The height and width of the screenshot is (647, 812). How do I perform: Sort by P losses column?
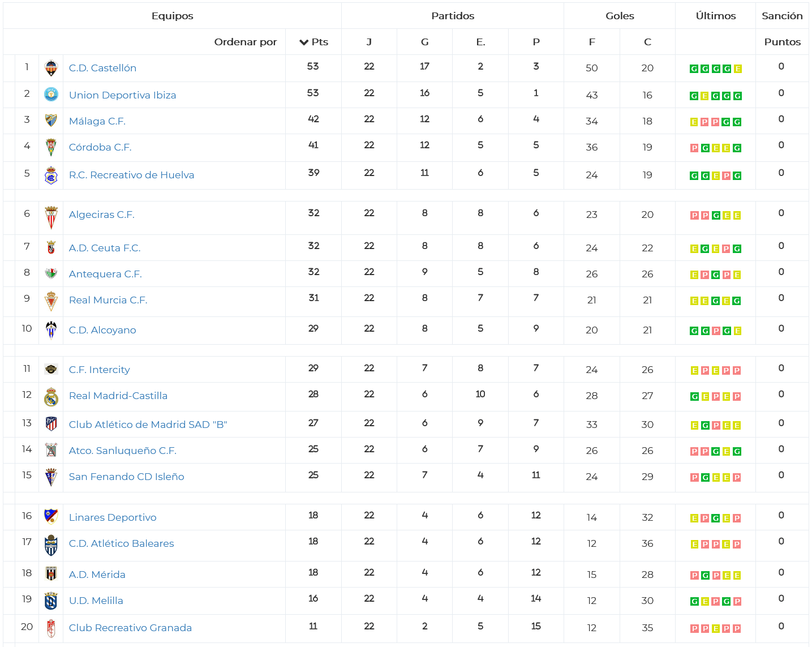536,42
